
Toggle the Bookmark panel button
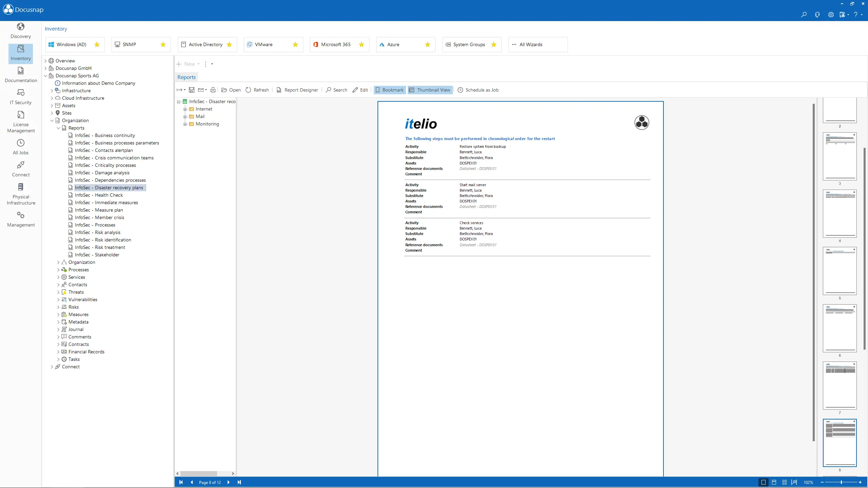(389, 90)
